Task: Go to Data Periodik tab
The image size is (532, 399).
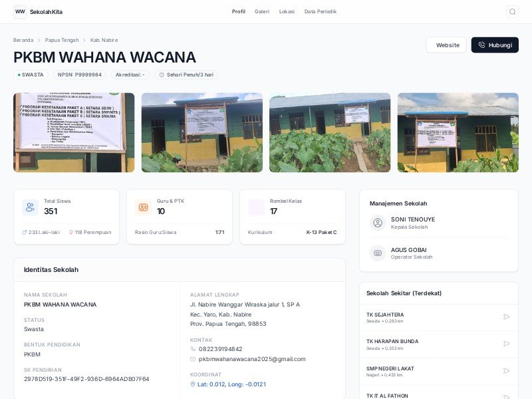Action: tap(321, 11)
